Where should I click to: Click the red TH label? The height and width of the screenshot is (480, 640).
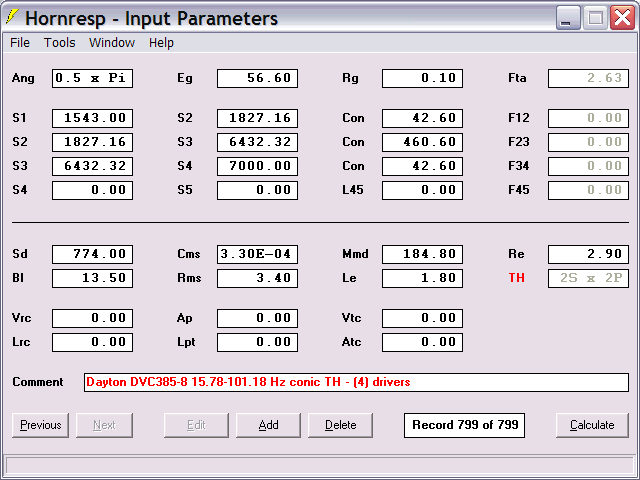pos(516,278)
